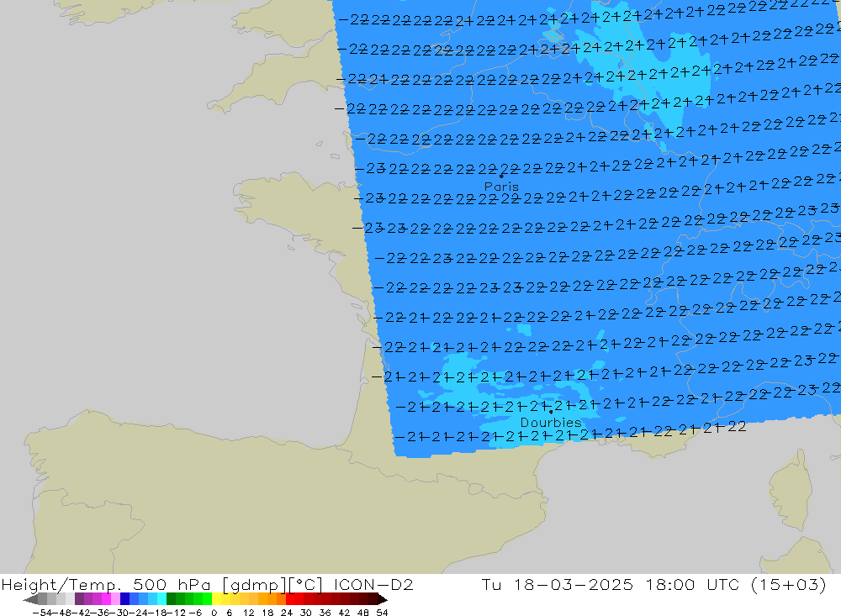Pick the yellow legend swatch above 0
Image resolution: width=841 pixels, height=616 pixels.
217,599
